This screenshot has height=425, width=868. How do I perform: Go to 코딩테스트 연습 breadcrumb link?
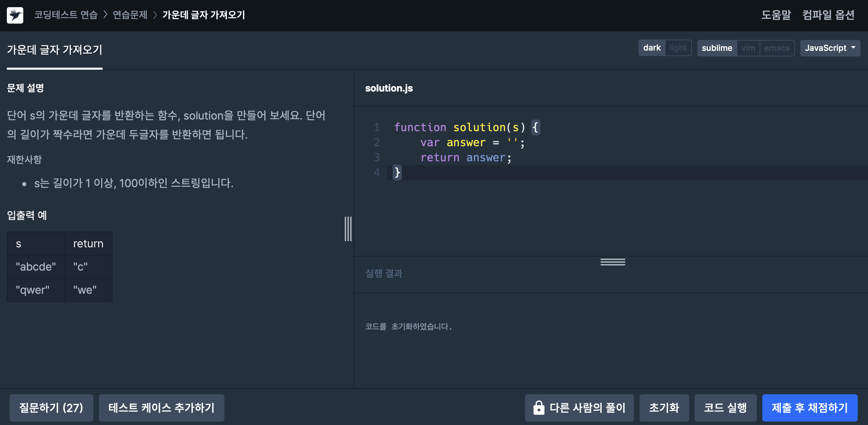tap(66, 15)
